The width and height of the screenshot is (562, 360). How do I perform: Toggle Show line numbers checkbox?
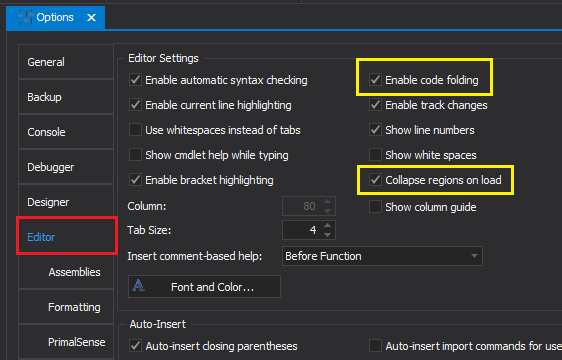point(375,130)
